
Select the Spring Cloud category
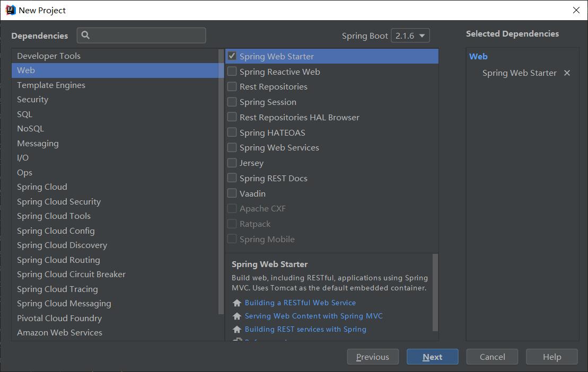click(x=115, y=187)
